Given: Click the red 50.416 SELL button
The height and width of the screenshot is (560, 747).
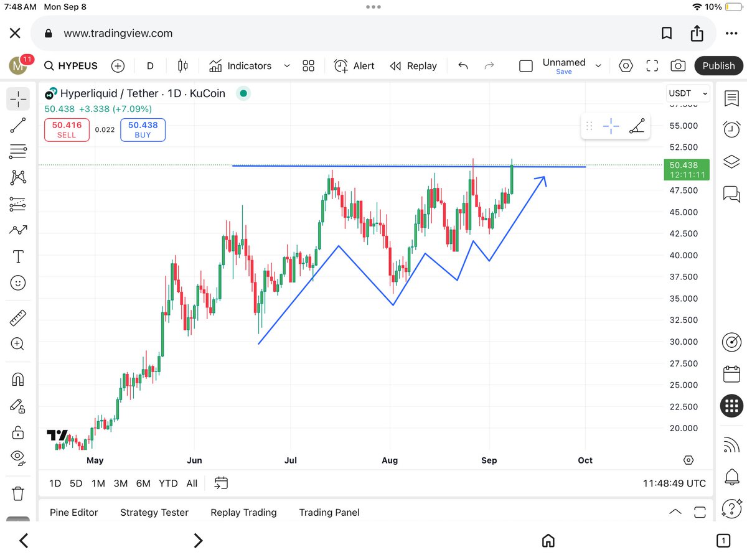Looking at the screenshot, I should pyautogui.click(x=67, y=129).
